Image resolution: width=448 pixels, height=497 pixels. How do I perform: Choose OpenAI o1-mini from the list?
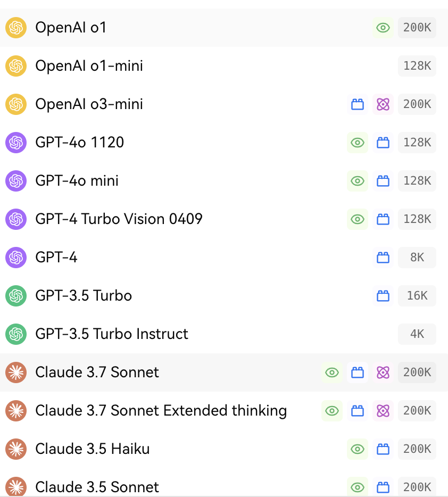point(224,66)
